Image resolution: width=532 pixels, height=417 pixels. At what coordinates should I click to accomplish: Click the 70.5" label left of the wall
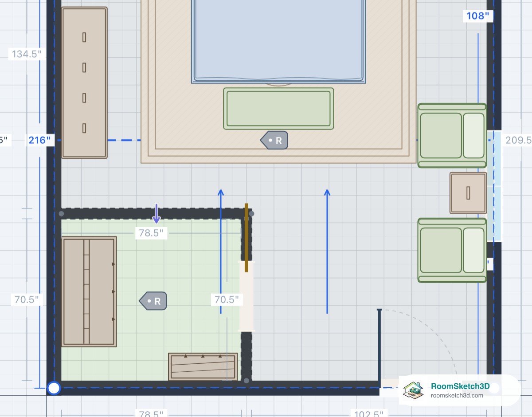tap(27, 299)
